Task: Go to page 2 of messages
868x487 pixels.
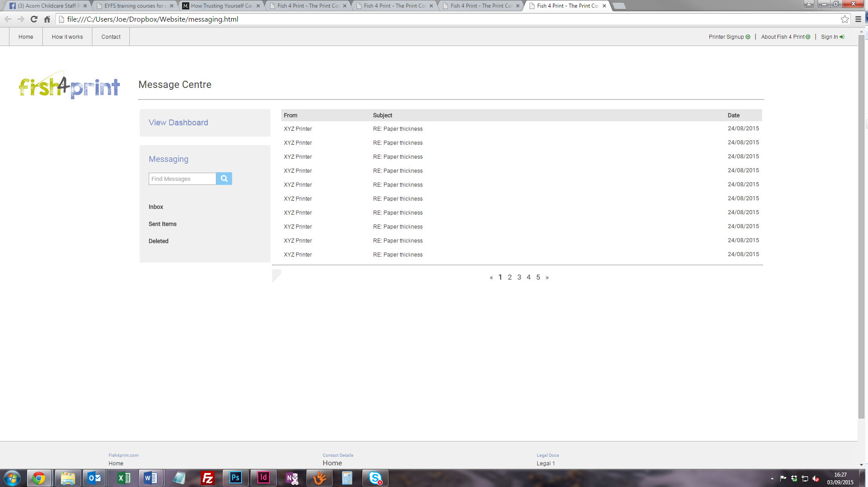Action: coord(510,277)
